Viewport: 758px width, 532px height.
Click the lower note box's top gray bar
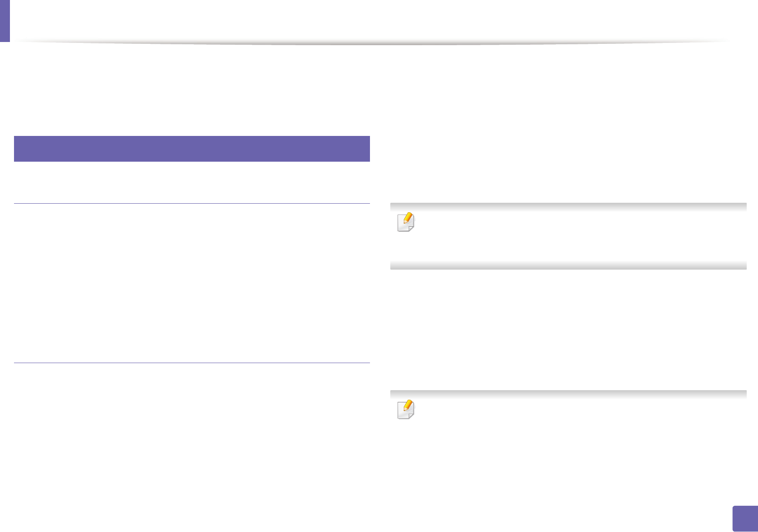[568, 394]
